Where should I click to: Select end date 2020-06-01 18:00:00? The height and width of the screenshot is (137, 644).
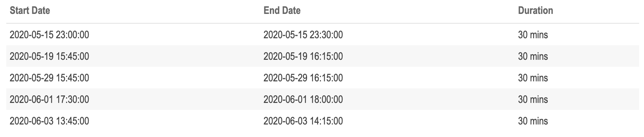pyautogui.click(x=303, y=99)
